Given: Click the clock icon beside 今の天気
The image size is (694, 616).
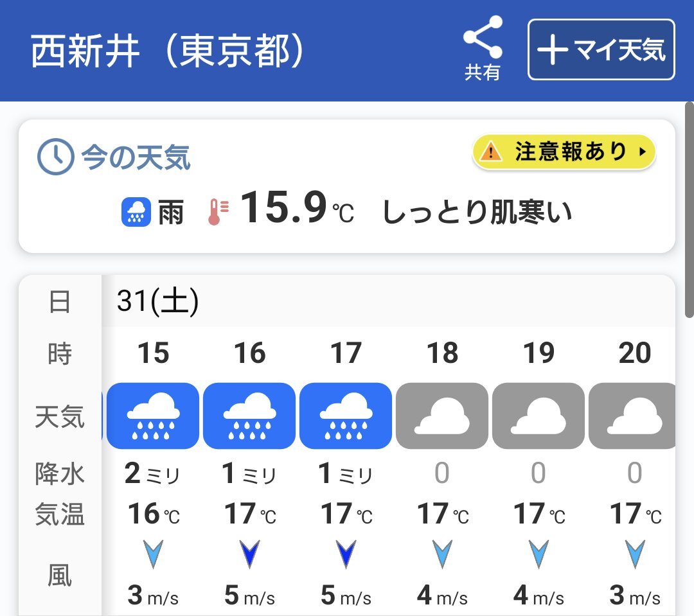Looking at the screenshot, I should click(55, 157).
